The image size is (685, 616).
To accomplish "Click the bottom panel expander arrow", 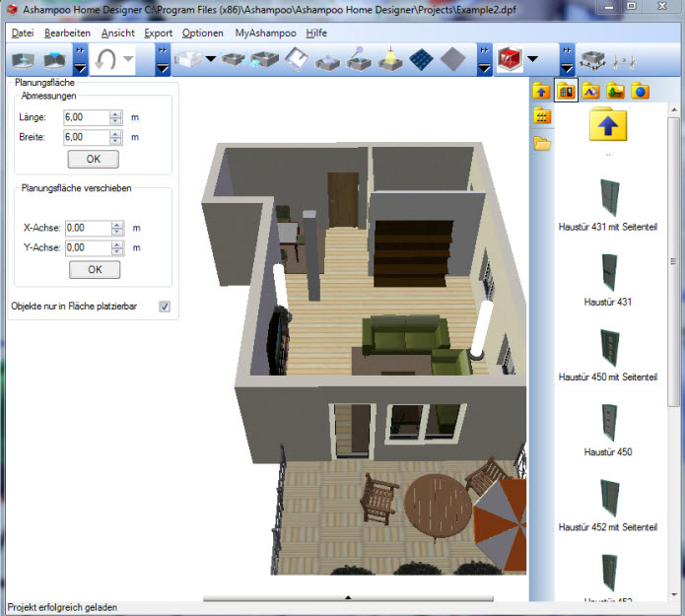I will click(x=348, y=597).
